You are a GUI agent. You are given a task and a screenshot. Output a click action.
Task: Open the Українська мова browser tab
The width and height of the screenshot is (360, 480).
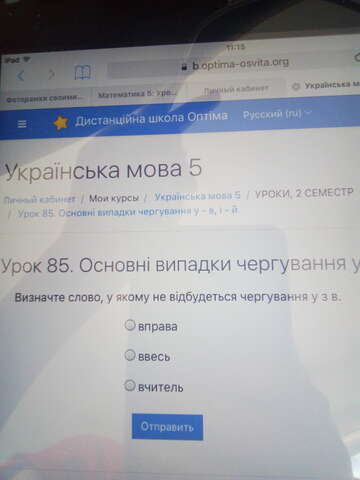tap(323, 85)
